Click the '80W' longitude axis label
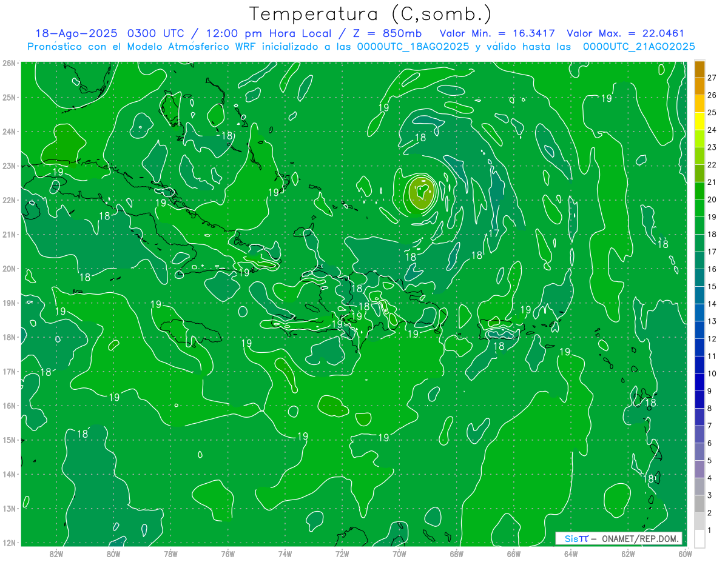The height and width of the screenshot is (562, 728). click(113, 554)
